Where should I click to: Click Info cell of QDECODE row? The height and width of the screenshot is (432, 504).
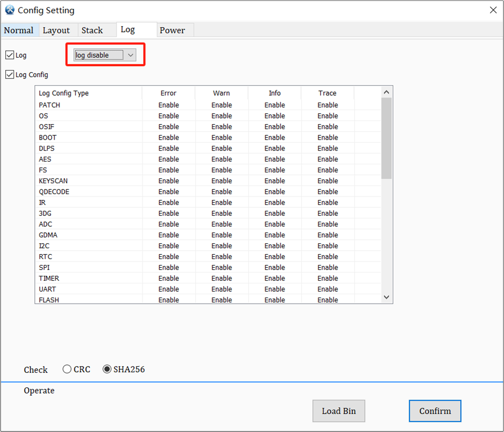tap(275, 192)
